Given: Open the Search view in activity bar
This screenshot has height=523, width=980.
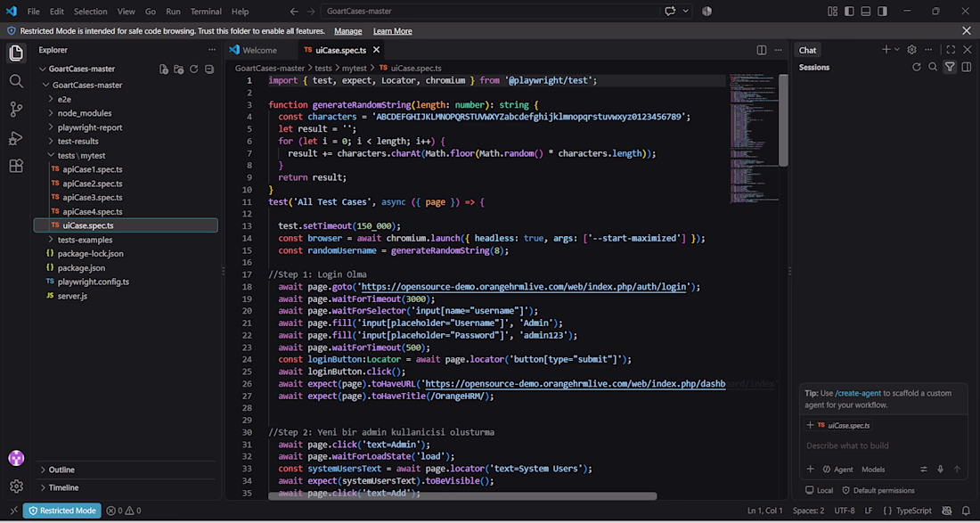Looking at the screenshot, I should coord(16,81).
